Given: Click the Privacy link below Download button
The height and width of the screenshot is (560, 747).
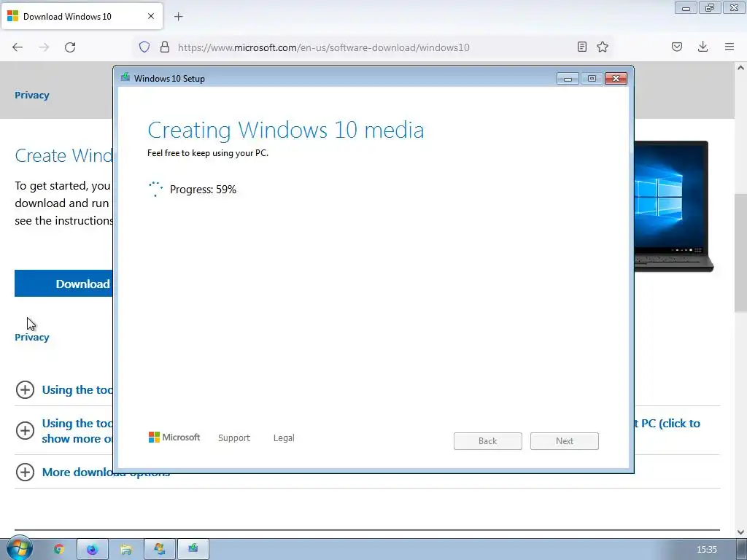Looking at the screenshot, I should (x=32, y=337).
